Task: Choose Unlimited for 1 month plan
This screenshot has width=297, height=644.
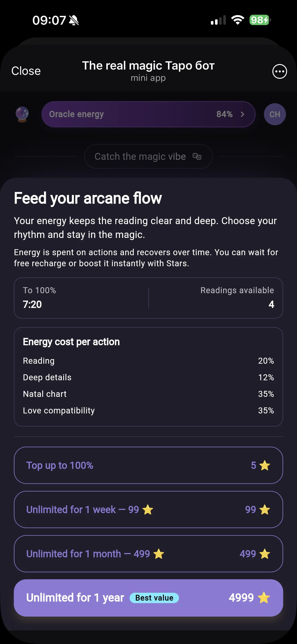Action: (x=148, y=554)
